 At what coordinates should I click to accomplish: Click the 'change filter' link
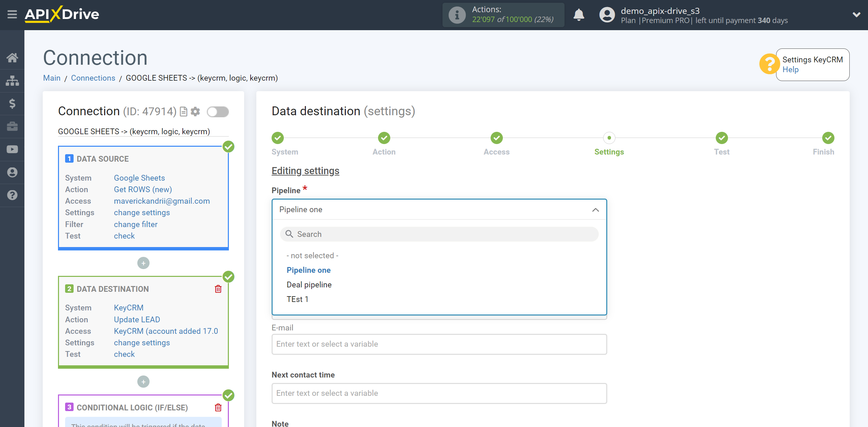(x=136, y=224)
